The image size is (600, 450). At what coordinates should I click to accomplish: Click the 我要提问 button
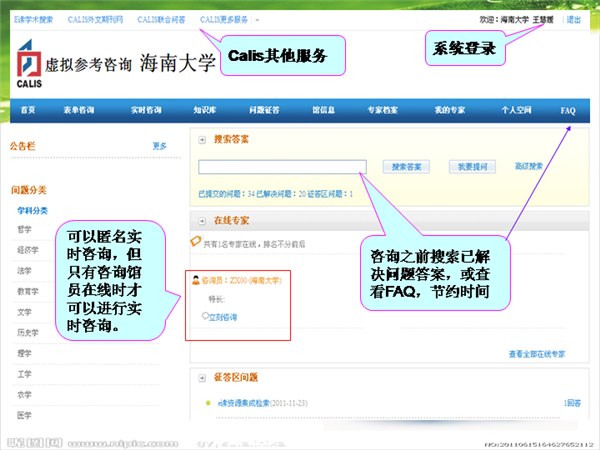tap(473, 167)
